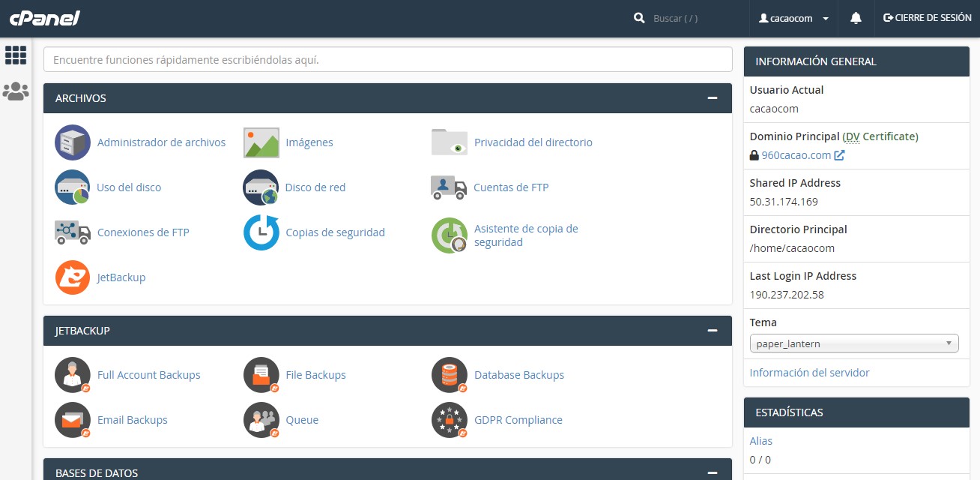Click the Cuentas de FTP text link
980x480 pixels.
point(511,187)
